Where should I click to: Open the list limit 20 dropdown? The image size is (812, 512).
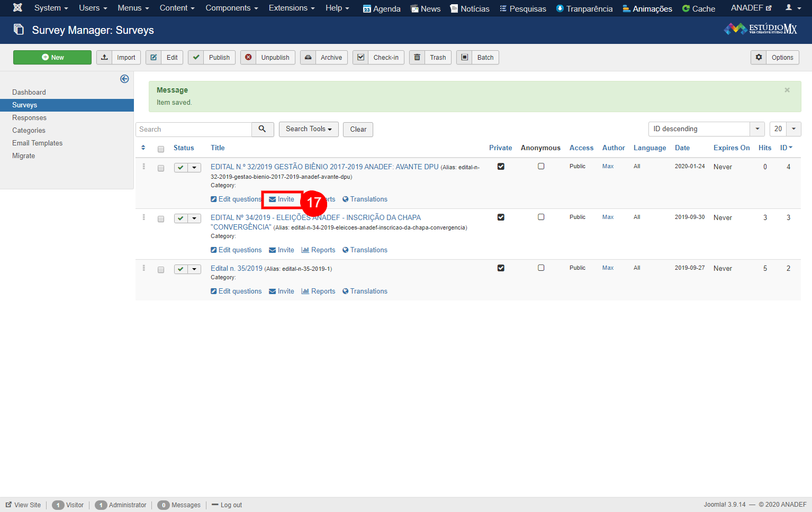(784, 129)
